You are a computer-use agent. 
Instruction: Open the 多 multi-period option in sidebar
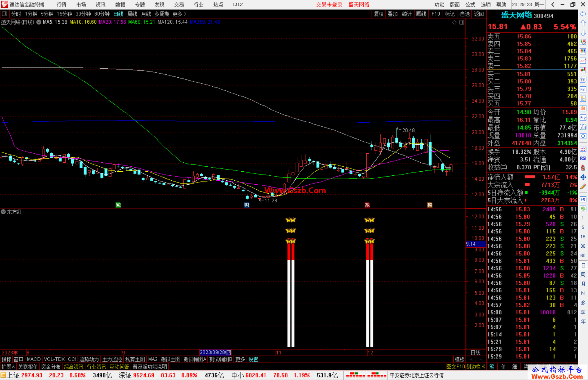click(583, 303)
